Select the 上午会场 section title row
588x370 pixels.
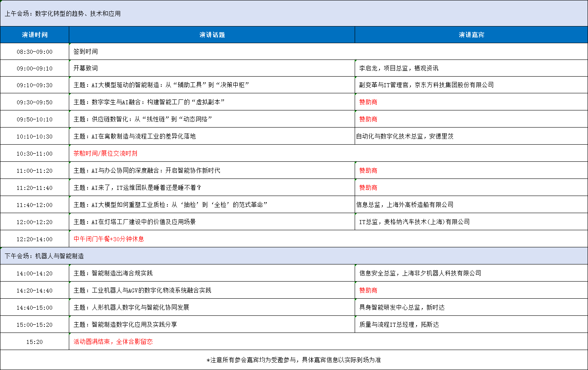click(x=294, y=13)
